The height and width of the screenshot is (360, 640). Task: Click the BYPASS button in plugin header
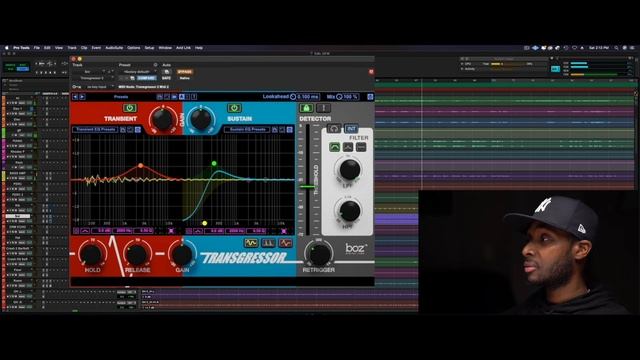point(184,72)
